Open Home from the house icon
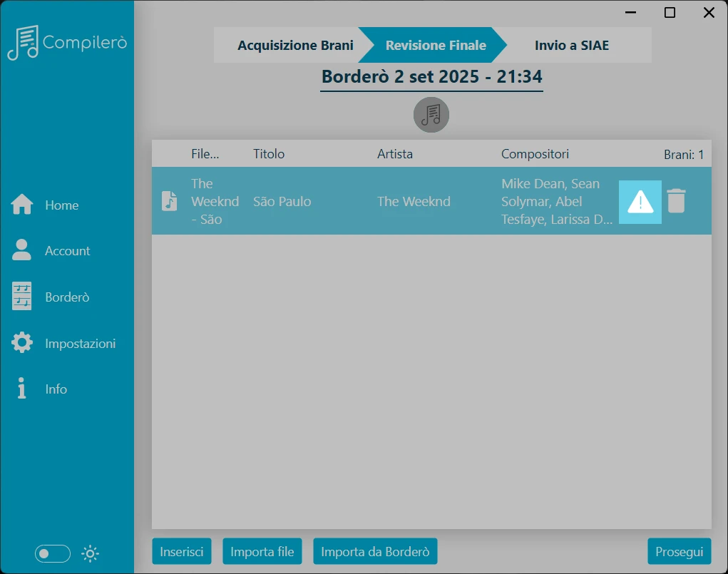The image size is (728, 574). click(x=22, y=205)
